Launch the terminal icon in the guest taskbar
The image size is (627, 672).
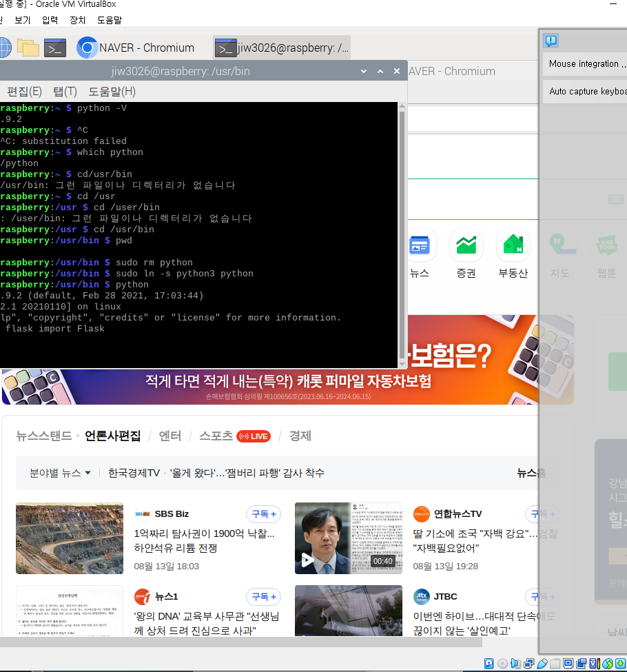coord(55,48)
